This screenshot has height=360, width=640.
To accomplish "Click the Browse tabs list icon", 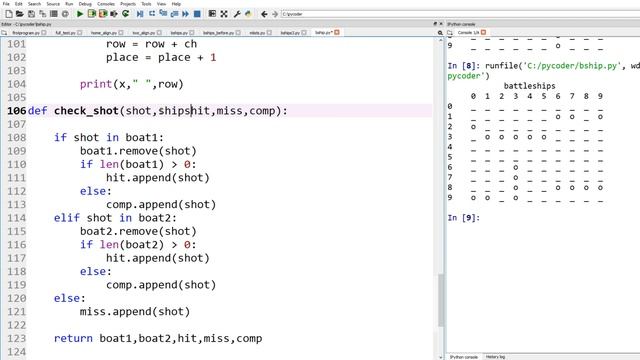I will (53, 14).
